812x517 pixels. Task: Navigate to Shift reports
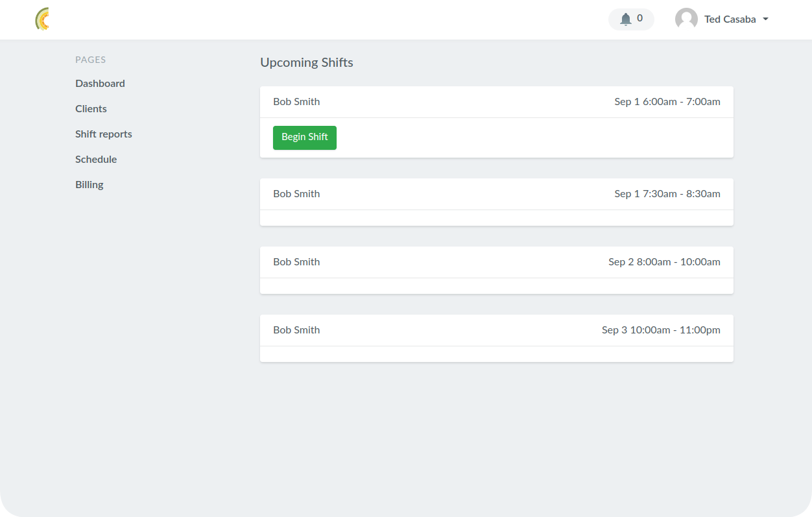(104, 134)
